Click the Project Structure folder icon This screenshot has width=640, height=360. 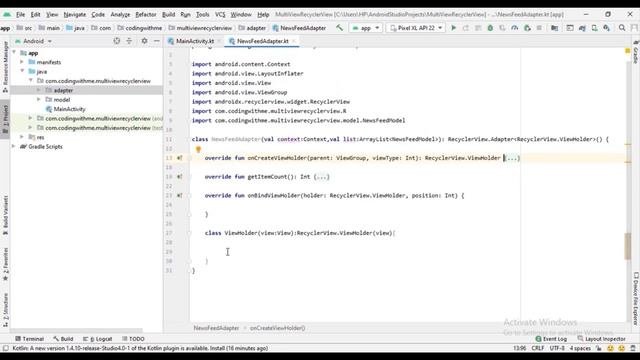tap(554, 28)
